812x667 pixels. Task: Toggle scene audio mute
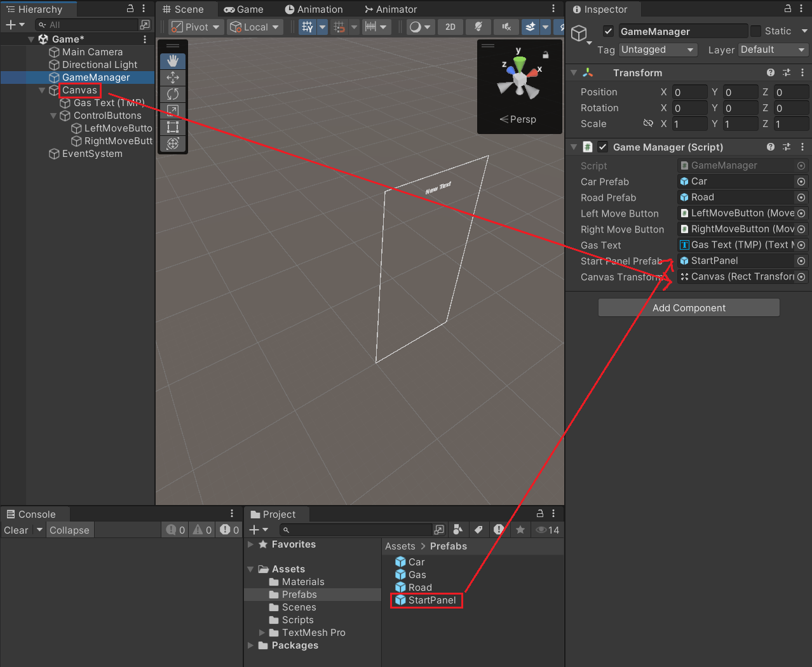(506, 27)
